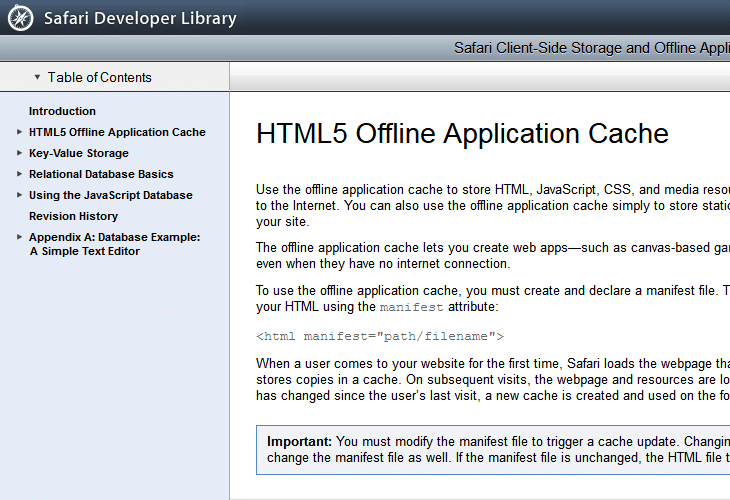Open the Relational Database Basics chapter

tap(100, 174)
